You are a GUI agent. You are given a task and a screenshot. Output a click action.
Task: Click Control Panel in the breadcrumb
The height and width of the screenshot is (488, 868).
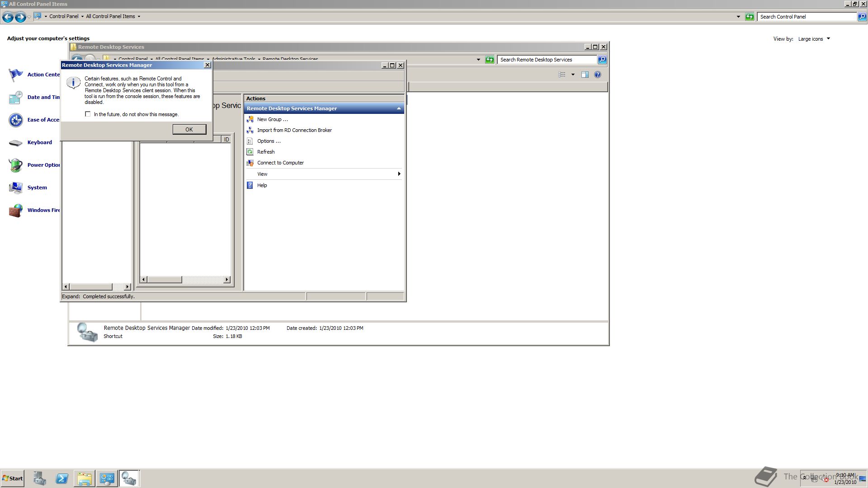(64, 16)
